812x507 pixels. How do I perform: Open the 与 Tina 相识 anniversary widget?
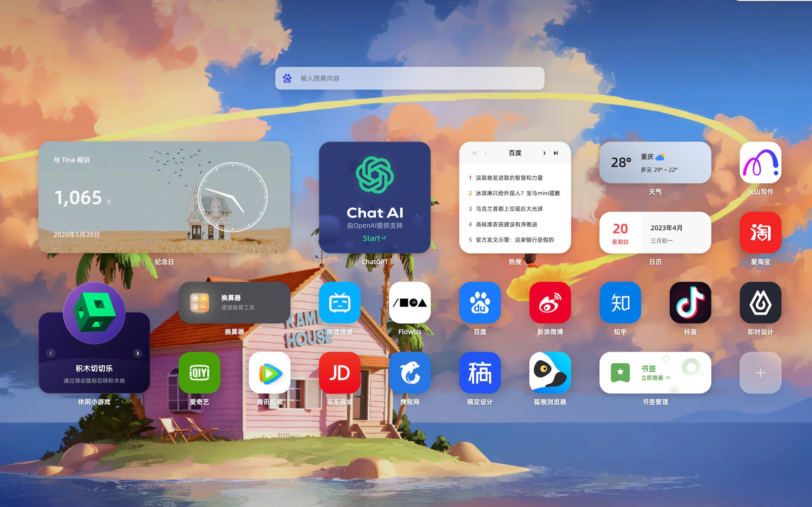coord(164,197)
